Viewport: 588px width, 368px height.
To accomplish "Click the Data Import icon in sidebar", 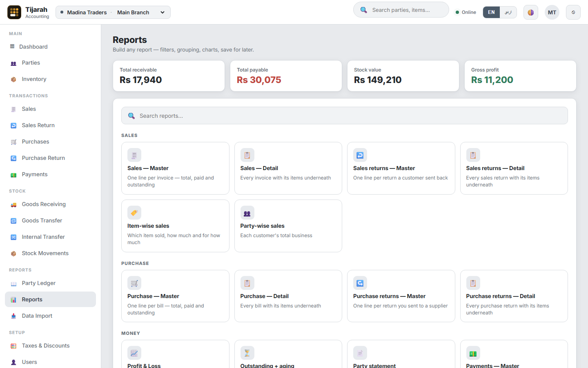I will [13, 316].
